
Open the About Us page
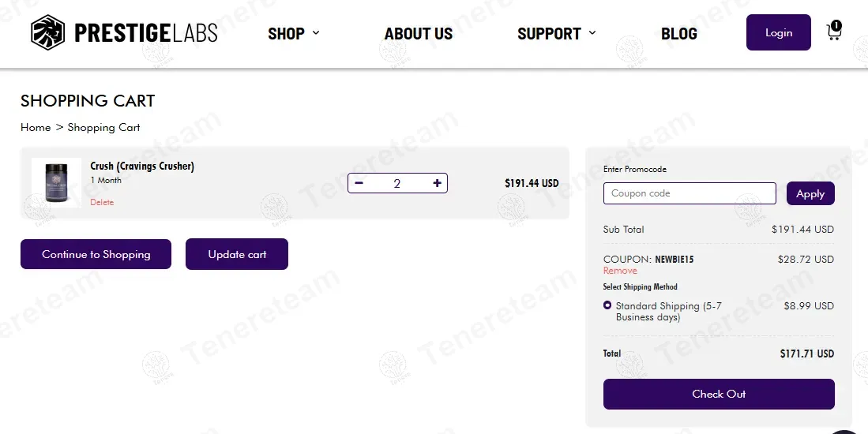419,34
